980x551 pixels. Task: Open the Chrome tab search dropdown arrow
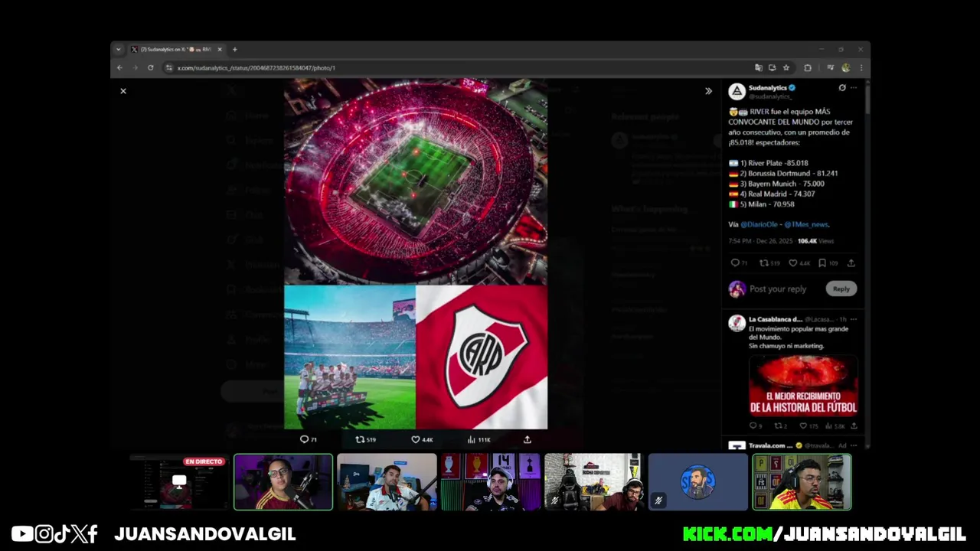coord(119,50)
